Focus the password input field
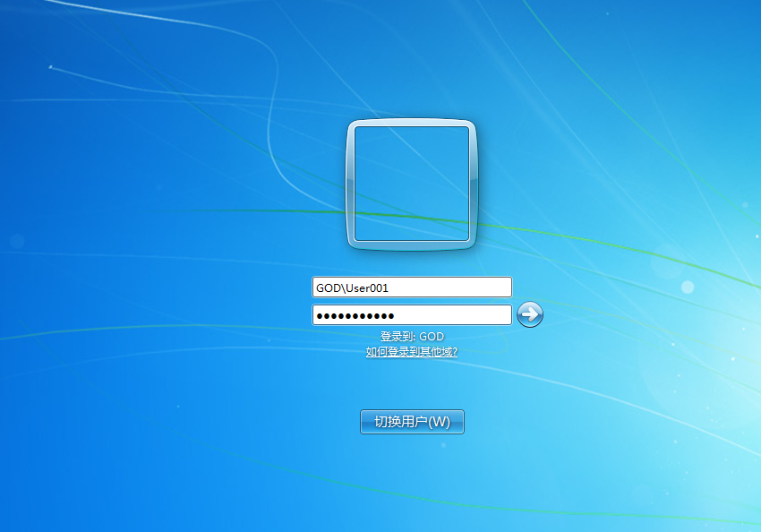The image size is (761, 532). tap(412, 315)
